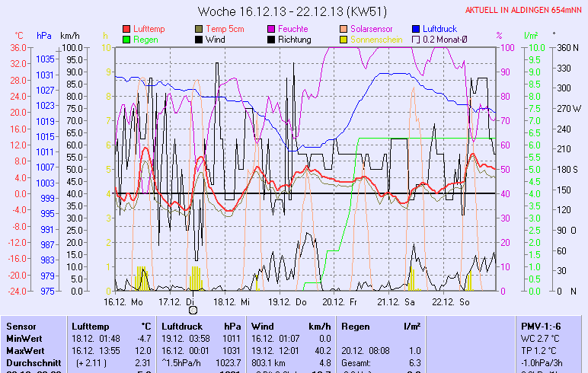Toggle the 0.2 Monat-Ø legend box
The height and width of the screenshot is (373, 588).
(x=416, y=39)
